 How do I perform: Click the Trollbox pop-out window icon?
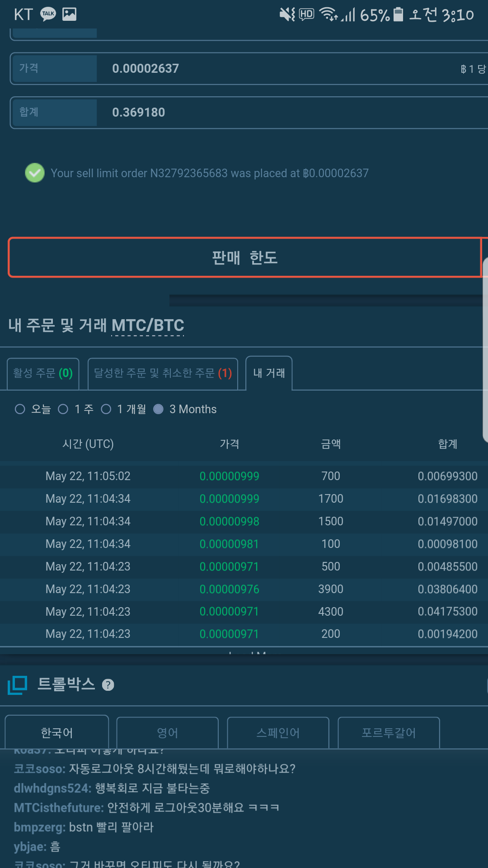(18, 685)
